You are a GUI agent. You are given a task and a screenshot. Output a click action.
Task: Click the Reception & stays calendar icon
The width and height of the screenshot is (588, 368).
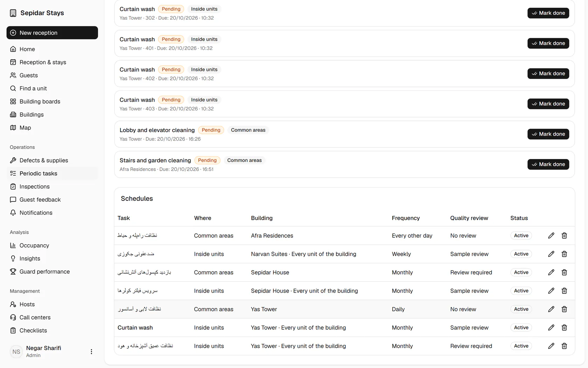tap(13, 62)
